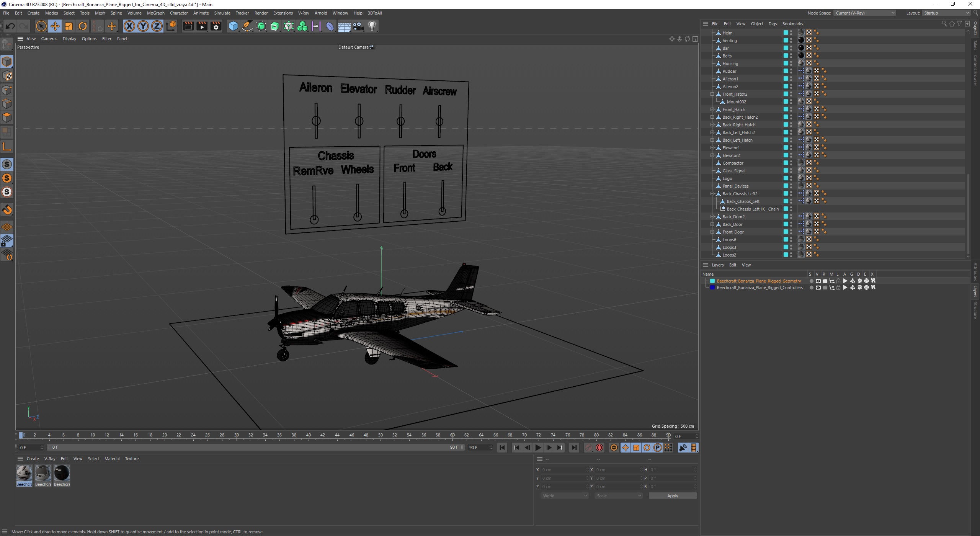The image size is (980, 536).
Task: Toggle Autokeying button
Action: 599,448
